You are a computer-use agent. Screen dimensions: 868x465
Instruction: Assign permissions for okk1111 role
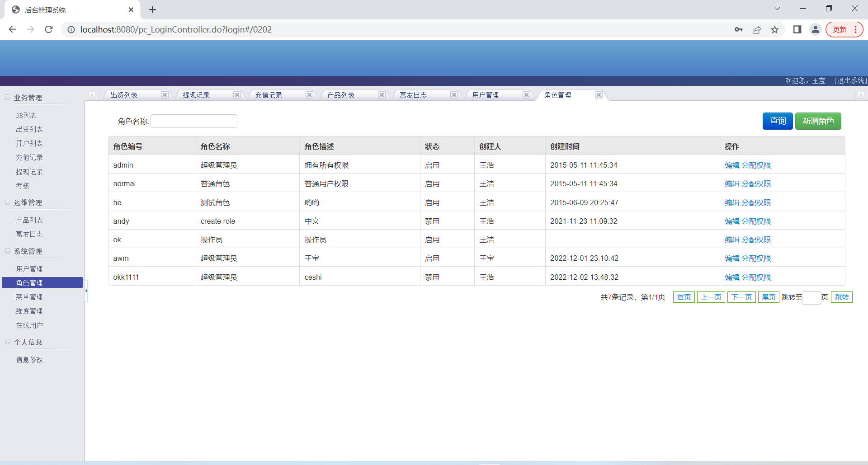756,277
